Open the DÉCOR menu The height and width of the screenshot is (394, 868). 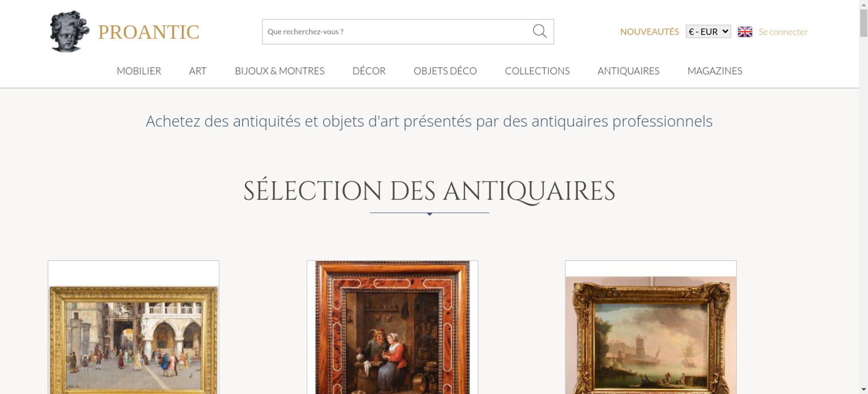point(369,71)
